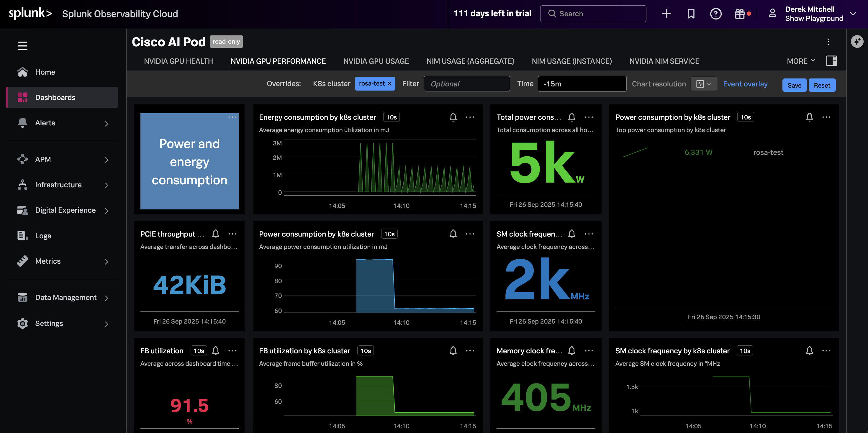This screenshot has width=868, height=433.
Task: Open the AI assistant sparkle icon
Action: coord(857,42)
